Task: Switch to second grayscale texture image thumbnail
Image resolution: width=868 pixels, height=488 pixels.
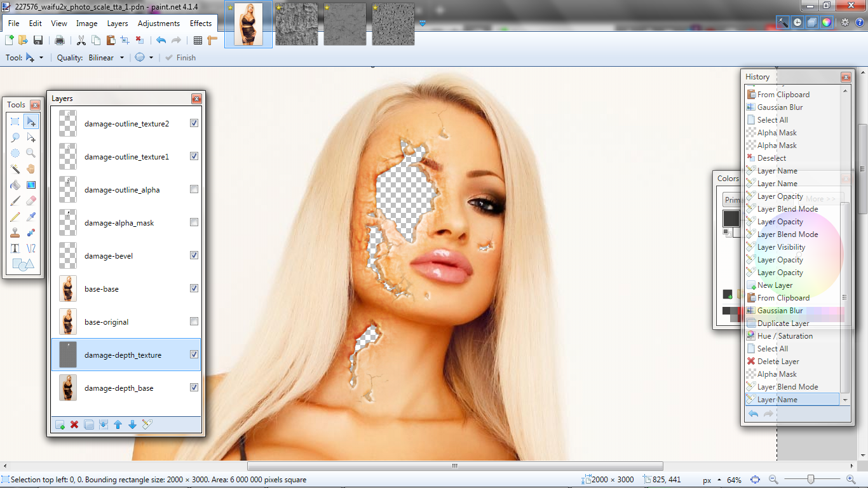Action: coord(344,24)
